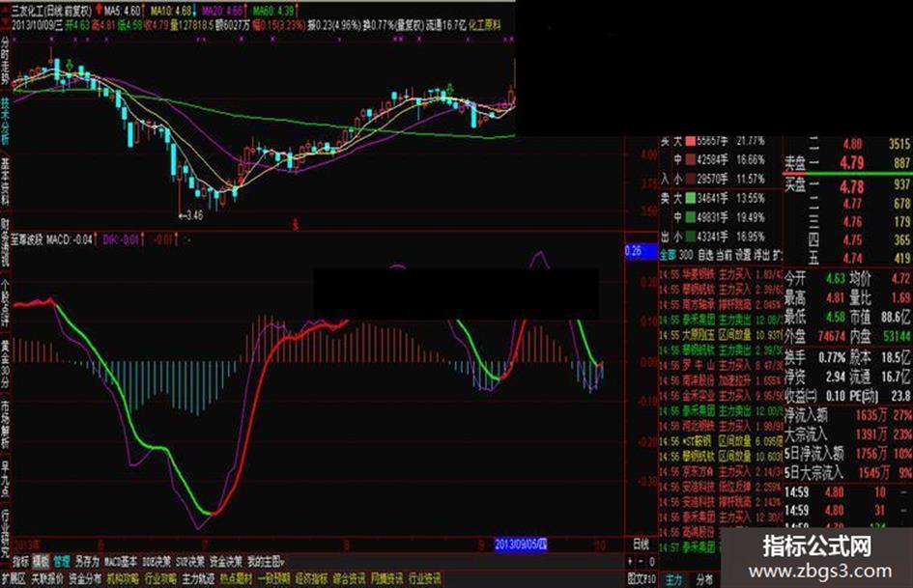Open the 关联报价 related quotes tab
The height and width of the screenshot is (588, 913).
point(47,578)
